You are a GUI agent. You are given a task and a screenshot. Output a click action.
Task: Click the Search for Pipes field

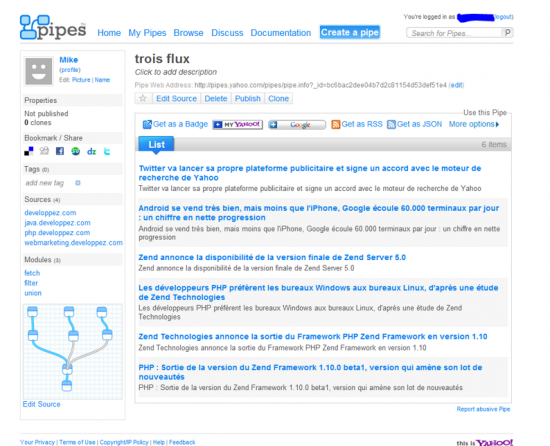[454, 33]
